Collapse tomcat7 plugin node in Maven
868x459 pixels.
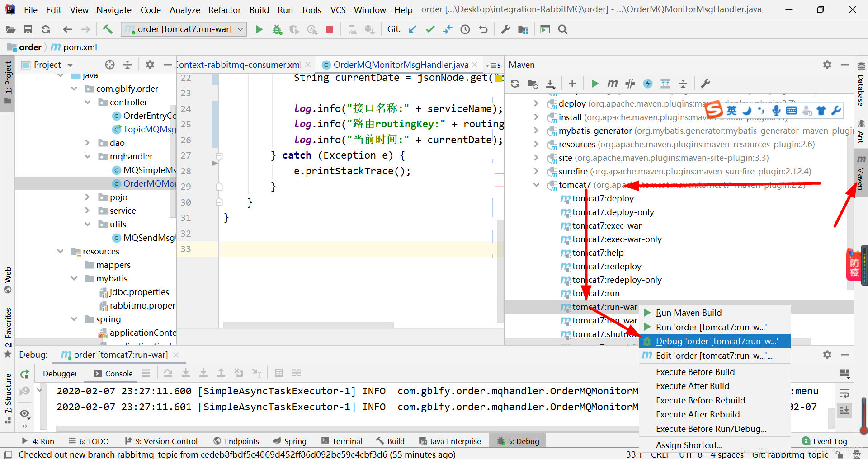click(x=536, y=185)
